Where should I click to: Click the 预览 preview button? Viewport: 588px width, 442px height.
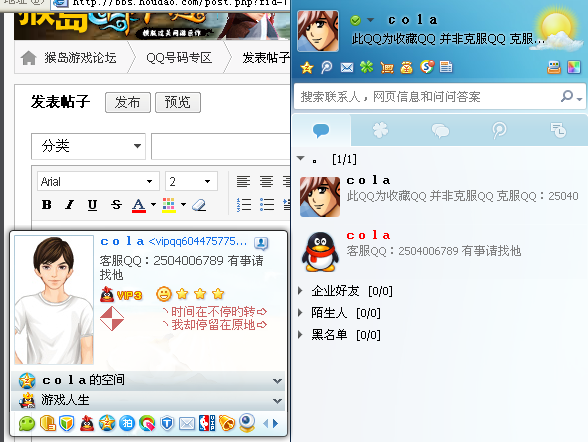pos(178,102)
